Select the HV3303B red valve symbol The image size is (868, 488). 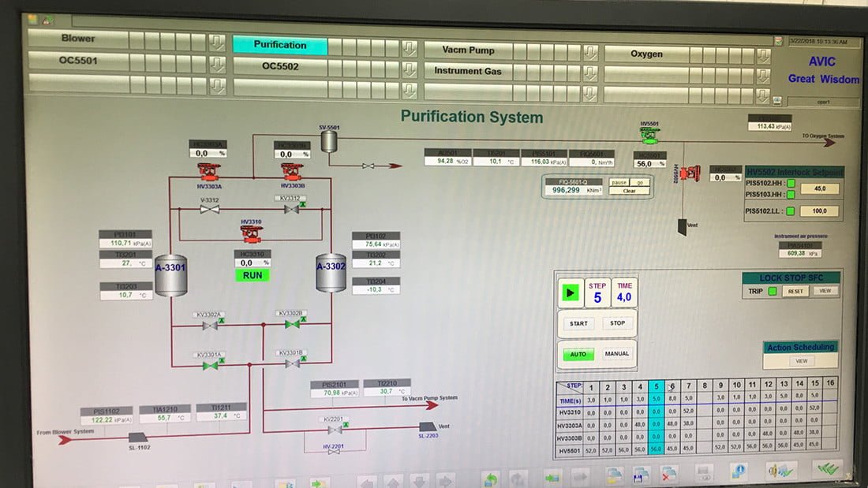coord(292,171)
